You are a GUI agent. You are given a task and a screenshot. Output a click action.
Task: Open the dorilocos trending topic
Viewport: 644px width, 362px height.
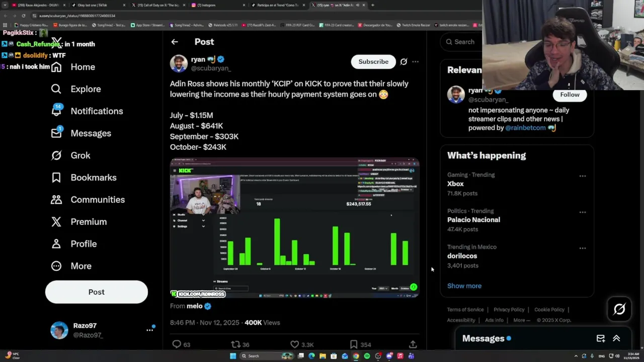(462, 256)
